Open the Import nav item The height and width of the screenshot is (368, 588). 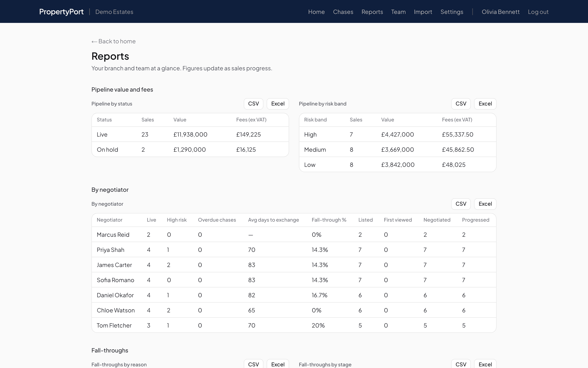[x=423, y=12]
